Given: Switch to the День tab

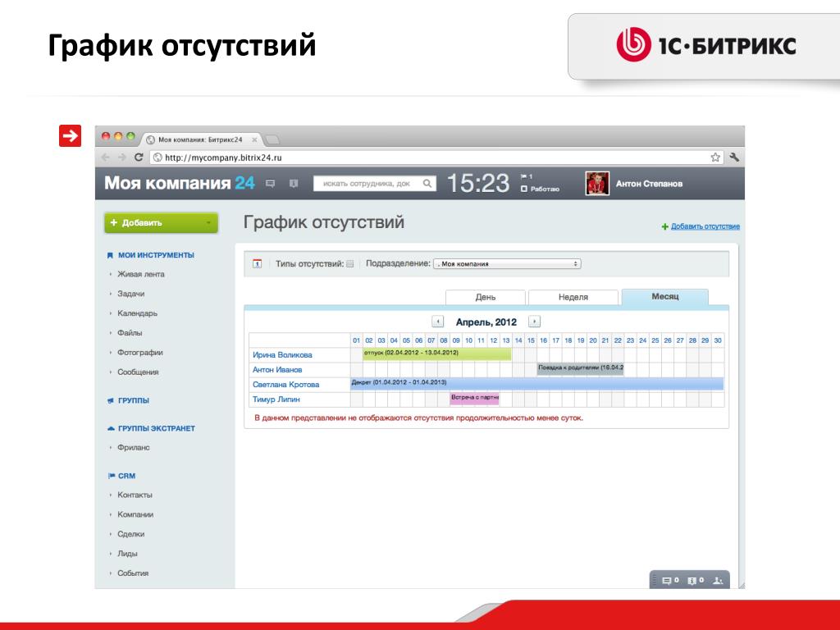Looking at the screenshot, I should (486, 297).
